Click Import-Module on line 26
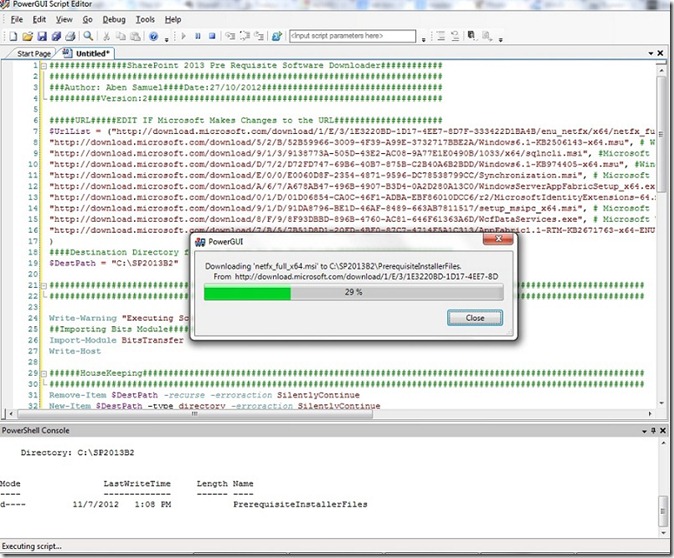674x558 pixels. 83,340
